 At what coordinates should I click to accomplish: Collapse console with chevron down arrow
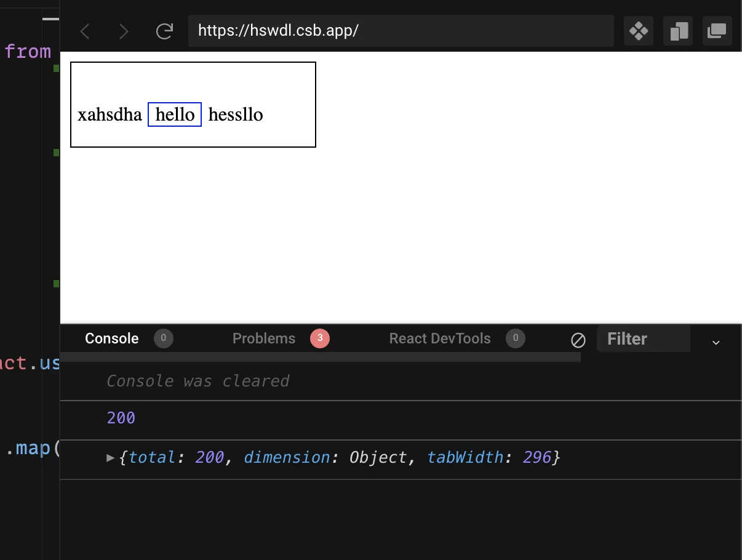(x=716, y=342)
